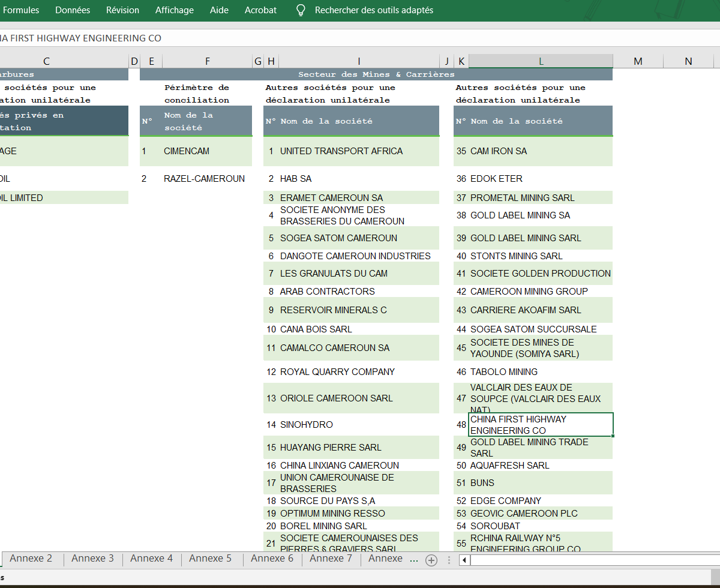Select TABOLO MINING cell

[541, 372]
